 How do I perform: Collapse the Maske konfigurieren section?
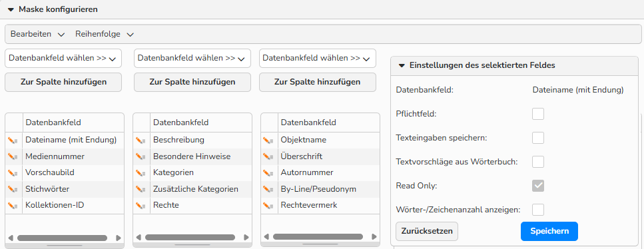(x=11, y=9)
